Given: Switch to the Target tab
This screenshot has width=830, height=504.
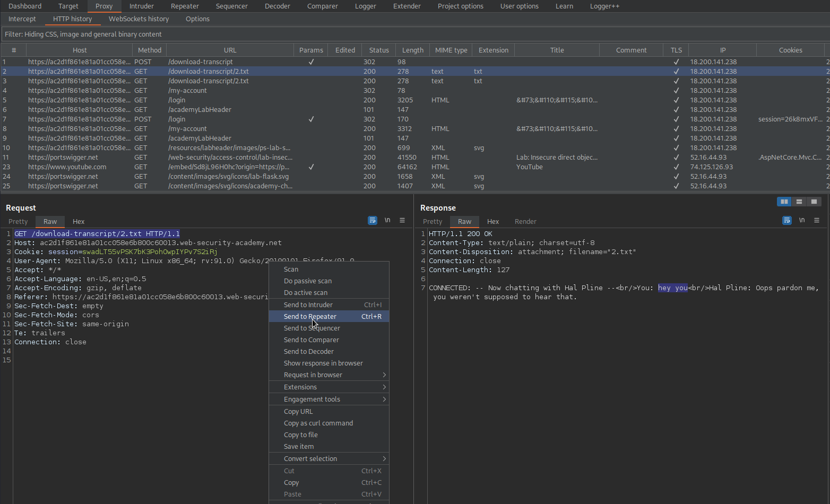Looking at the screenshot, I should 68,6.
